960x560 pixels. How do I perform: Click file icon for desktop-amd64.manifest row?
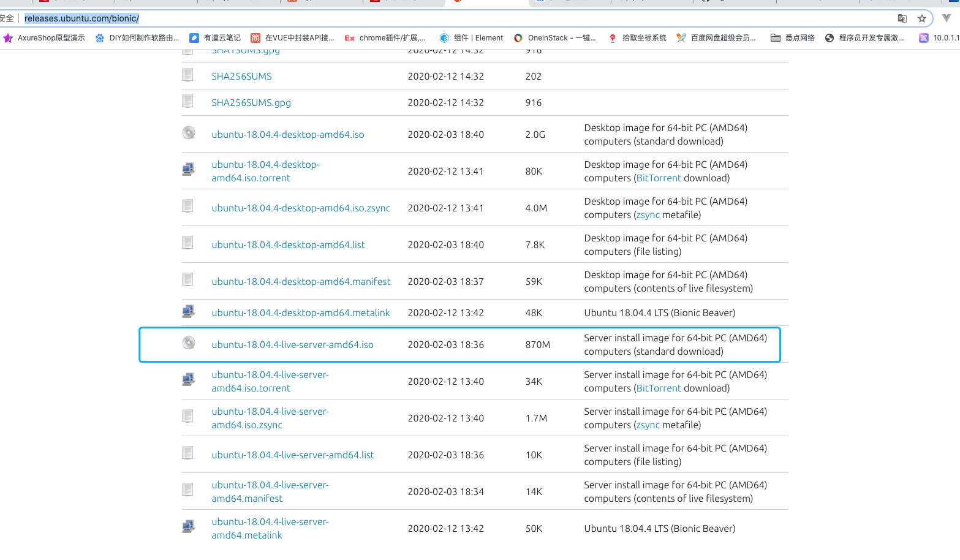188,280
